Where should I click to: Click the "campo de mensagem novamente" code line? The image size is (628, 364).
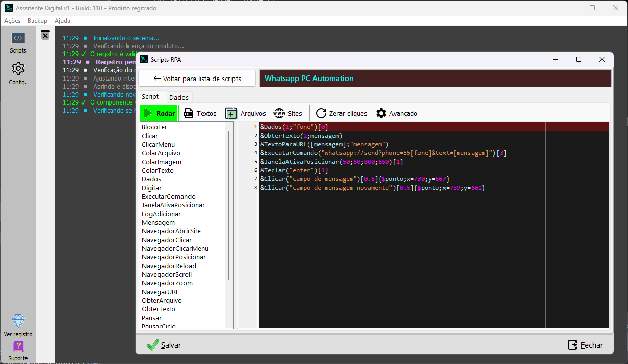[x=373, y=188]
